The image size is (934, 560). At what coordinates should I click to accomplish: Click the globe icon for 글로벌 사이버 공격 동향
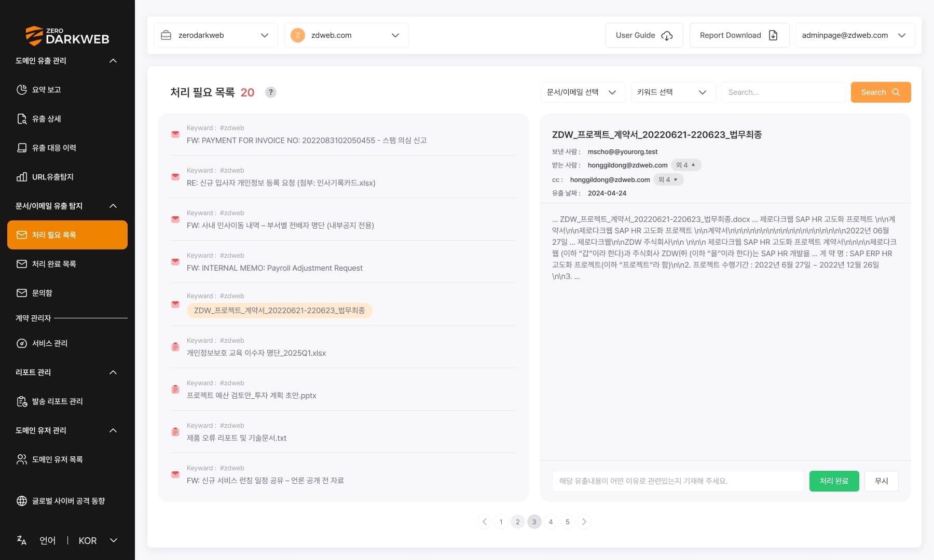point(22,501)
